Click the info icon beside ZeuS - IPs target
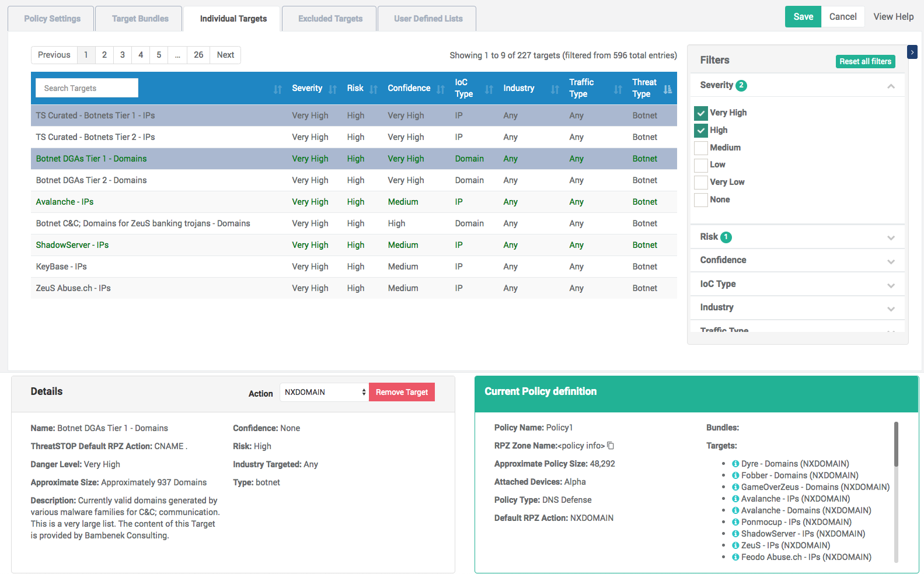924x574 pixels. click(735, 545)
